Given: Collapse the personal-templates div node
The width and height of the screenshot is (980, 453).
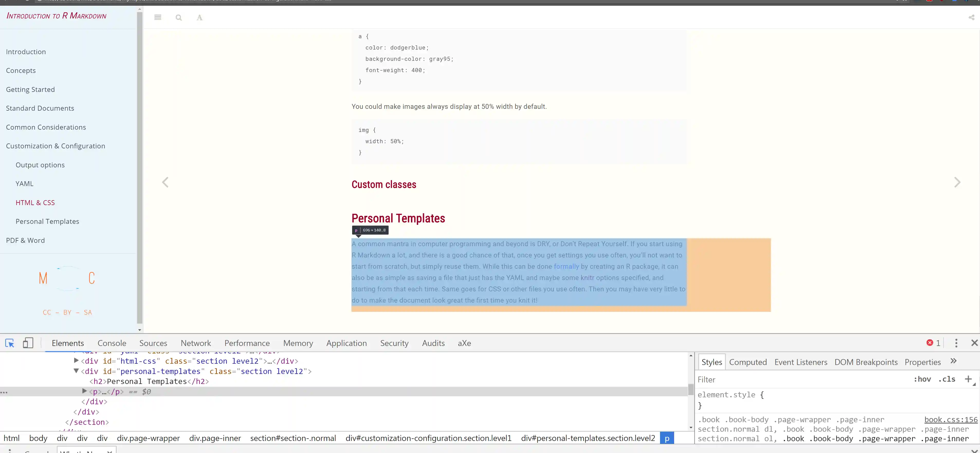Looking at the screenshot, I should 76,371.
